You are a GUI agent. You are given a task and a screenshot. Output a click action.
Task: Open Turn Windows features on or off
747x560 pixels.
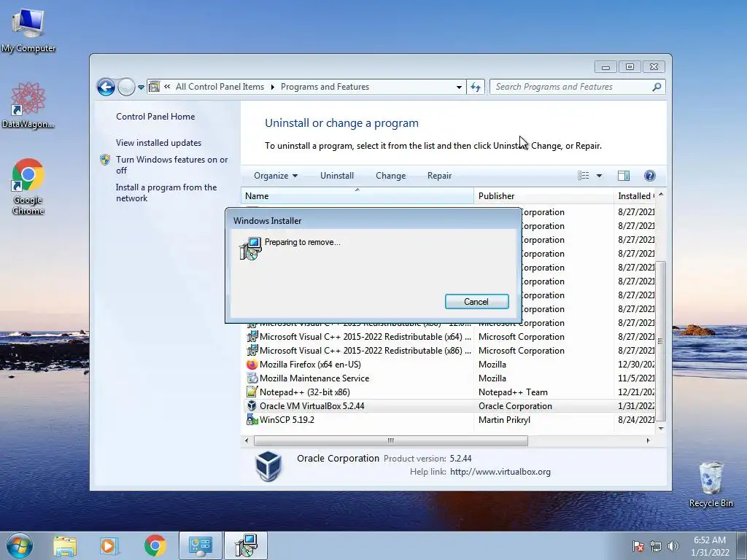click(171, 165)
